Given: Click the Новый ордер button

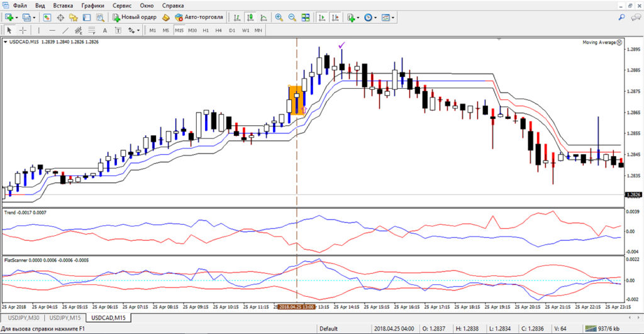Looking at the screenshot, I should click(134, 18).
